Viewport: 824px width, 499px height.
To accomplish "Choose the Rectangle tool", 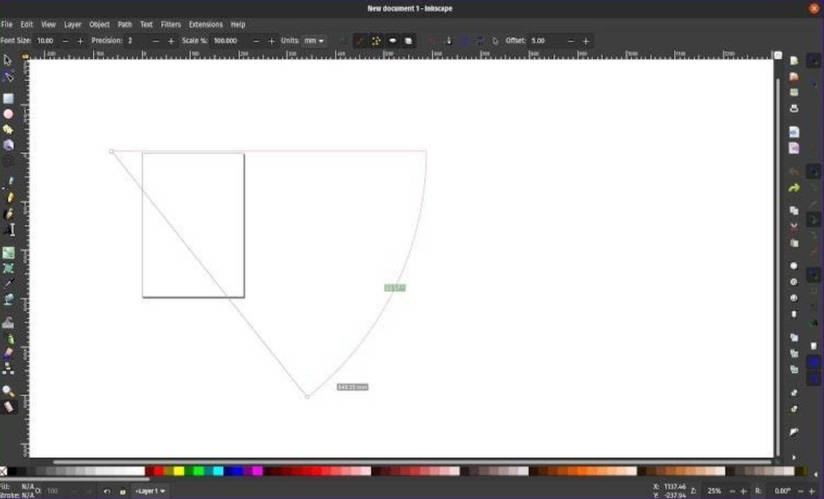I will (8, 99).
